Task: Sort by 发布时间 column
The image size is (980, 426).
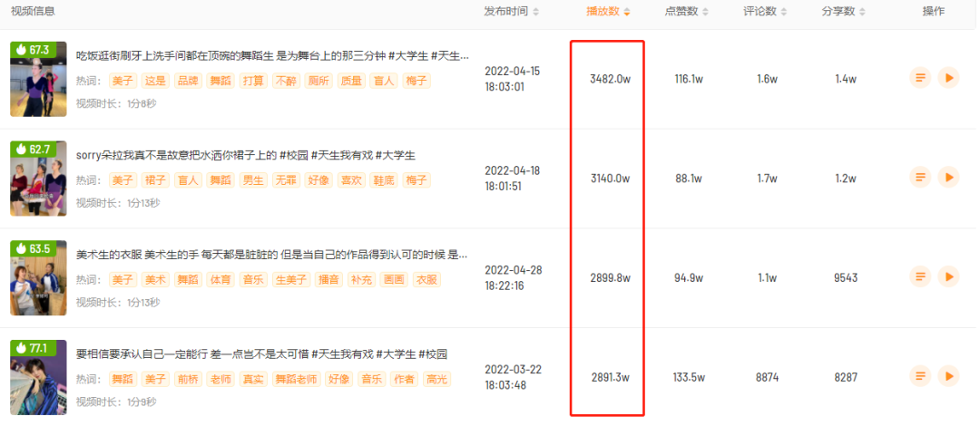Action: (512, 12)
